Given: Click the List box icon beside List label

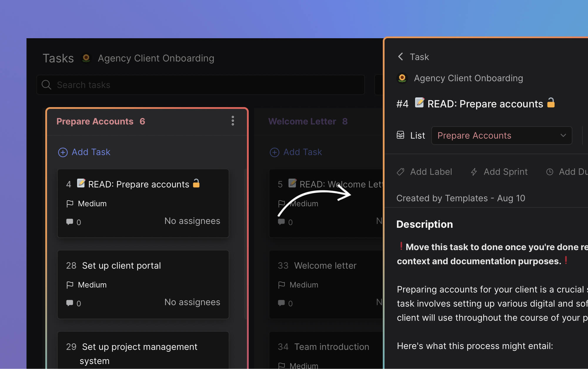Looking at the screenshot, I should pos(400,135).
